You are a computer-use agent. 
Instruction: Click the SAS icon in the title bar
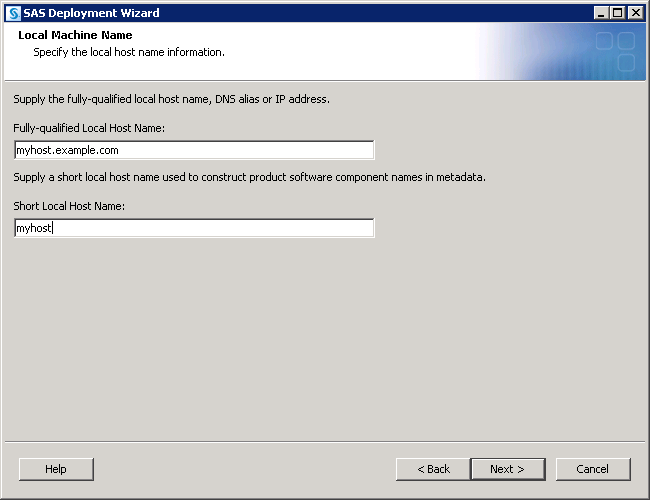pyautogui.click(x=13, y=13)
